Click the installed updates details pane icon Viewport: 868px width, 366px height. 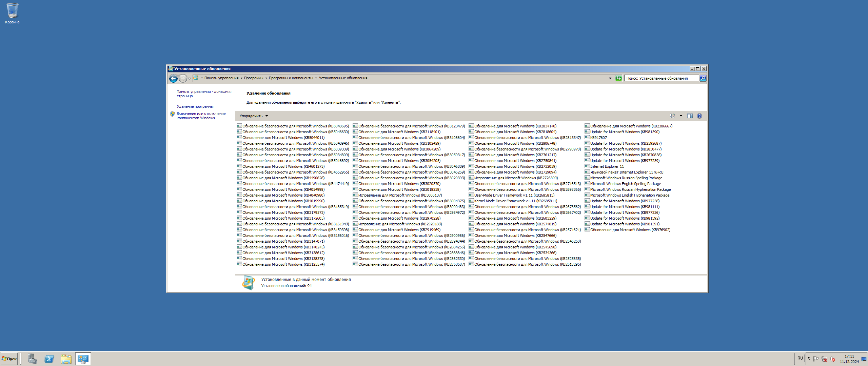point(248,283)
